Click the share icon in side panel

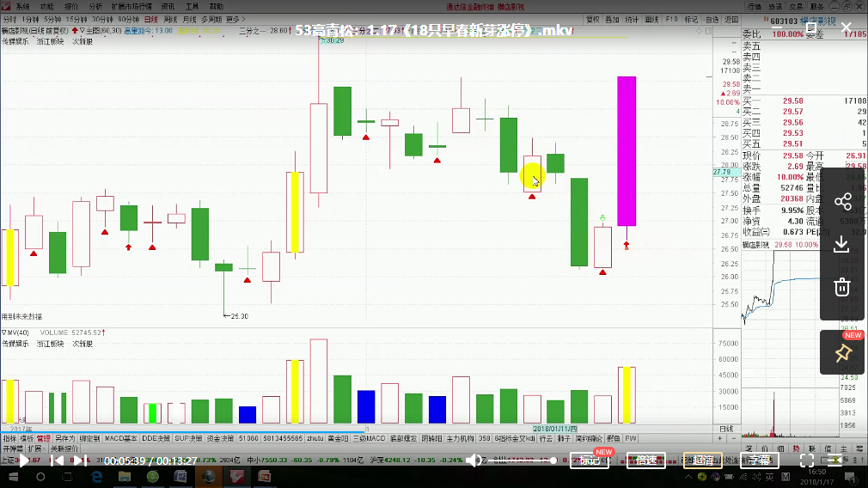point(842,202)
